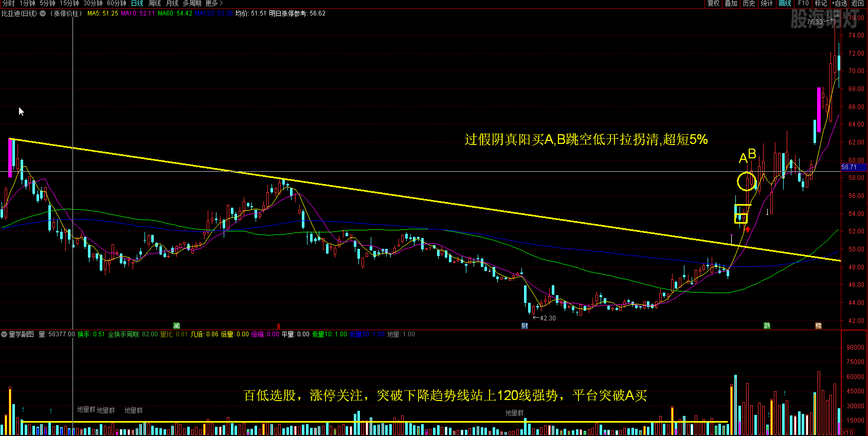Switch to 分时 intraday chart tab
This screenshot has height=436, width=868.
tap(9, 3)
